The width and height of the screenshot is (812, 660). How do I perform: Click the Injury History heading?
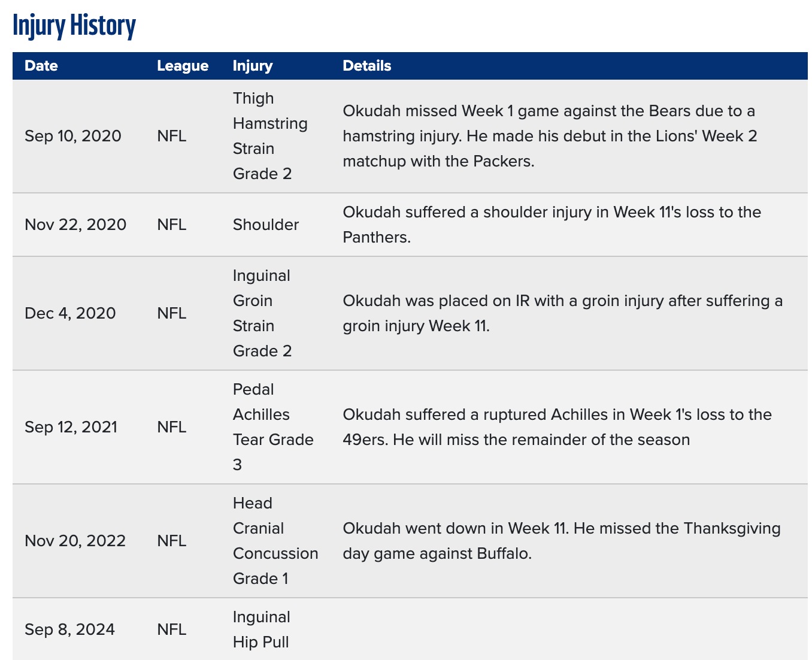[74, 25]
